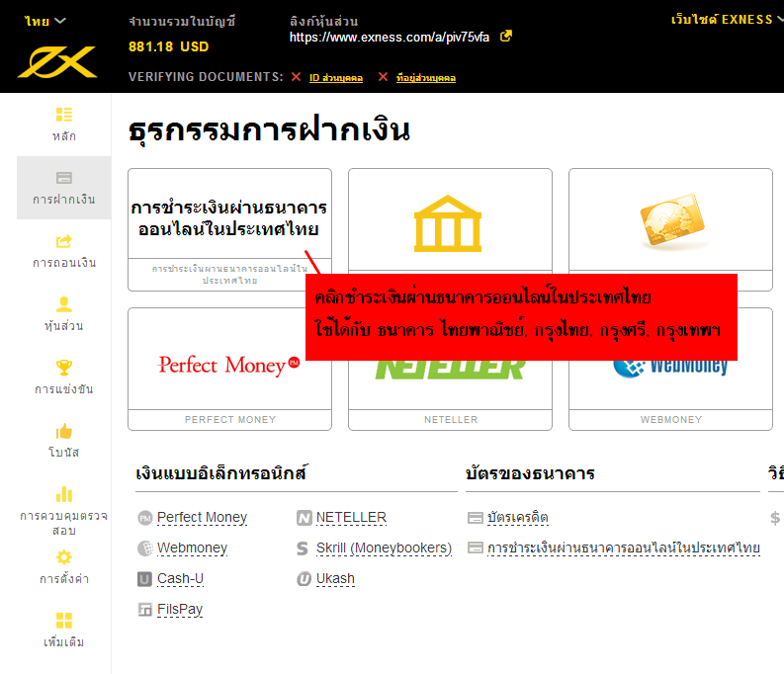The image size is (784, 674).
Task: Click the บัตรเครดิต credit card link
Action: point(517,517)
